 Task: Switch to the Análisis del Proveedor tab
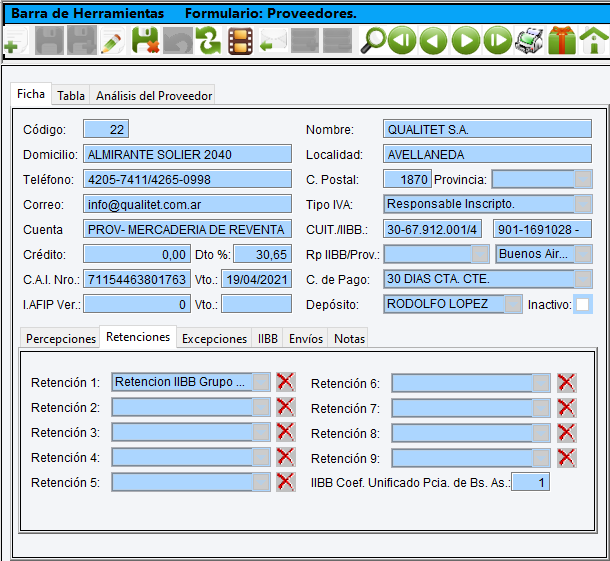coord(154,95)
